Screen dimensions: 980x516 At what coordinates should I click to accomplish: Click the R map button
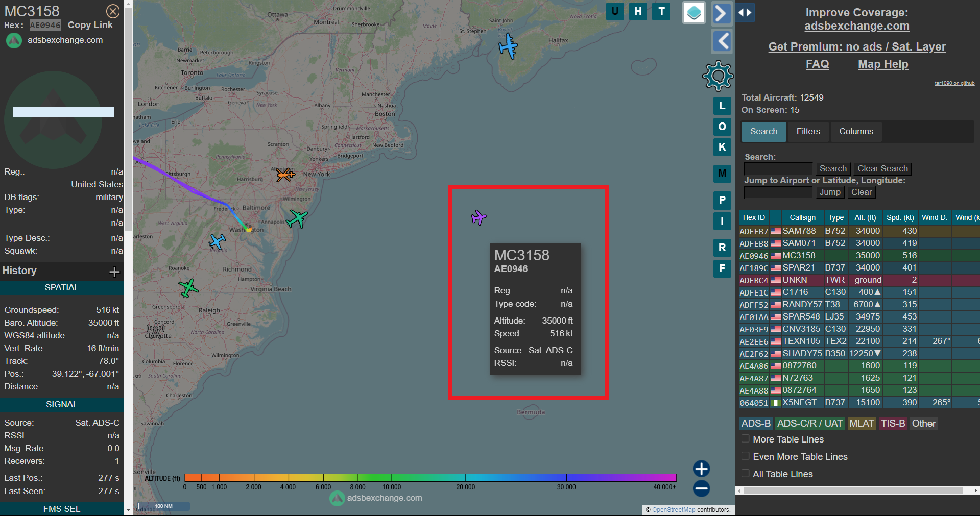pyautogui.click(x=722, y=248)
